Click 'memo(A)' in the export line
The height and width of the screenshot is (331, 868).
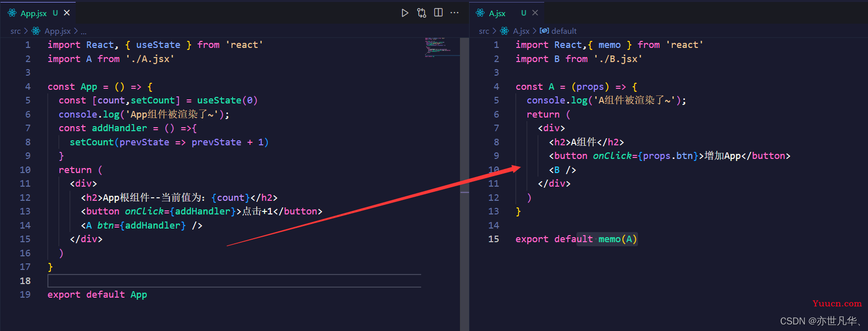(618, 239)
